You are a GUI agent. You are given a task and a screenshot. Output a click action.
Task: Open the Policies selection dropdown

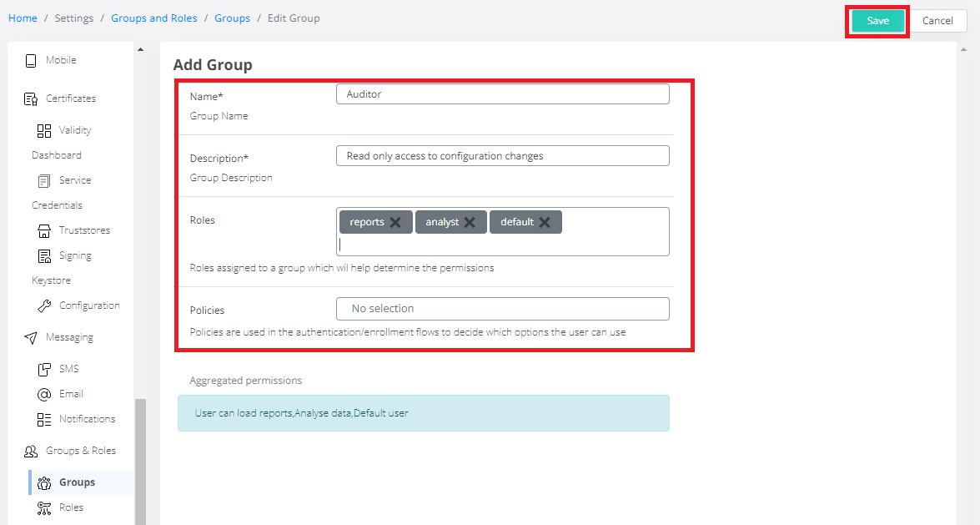click(502, 309)
